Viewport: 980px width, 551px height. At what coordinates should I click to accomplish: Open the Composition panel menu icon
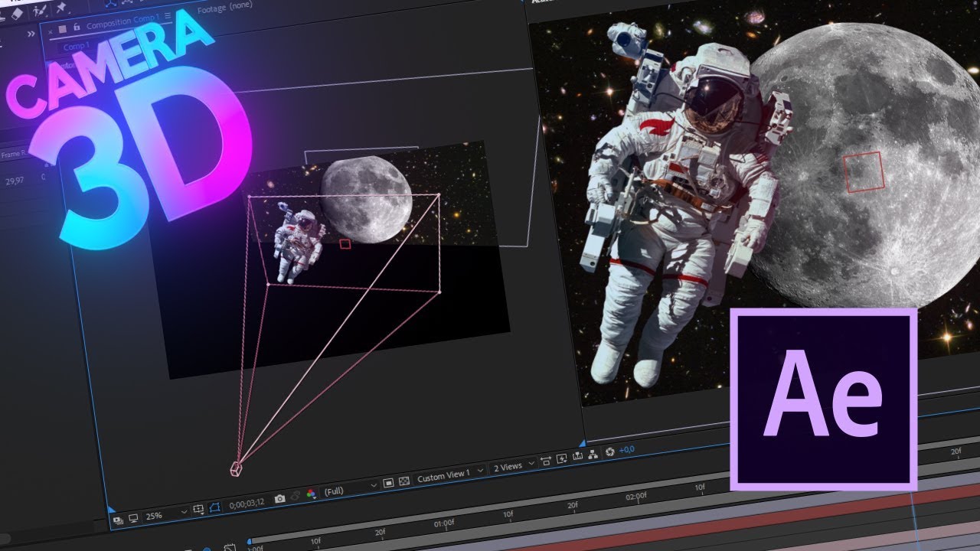coord(168,17)
